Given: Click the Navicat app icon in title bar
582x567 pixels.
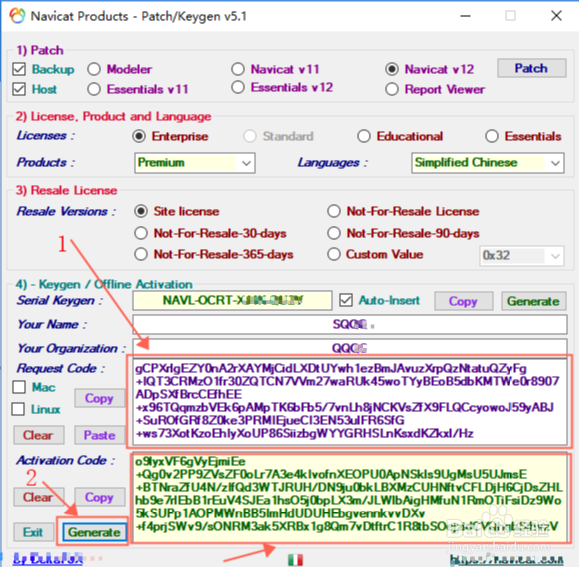Looking at the screenshot, I should pyautogui.click(x=17, y=16).
